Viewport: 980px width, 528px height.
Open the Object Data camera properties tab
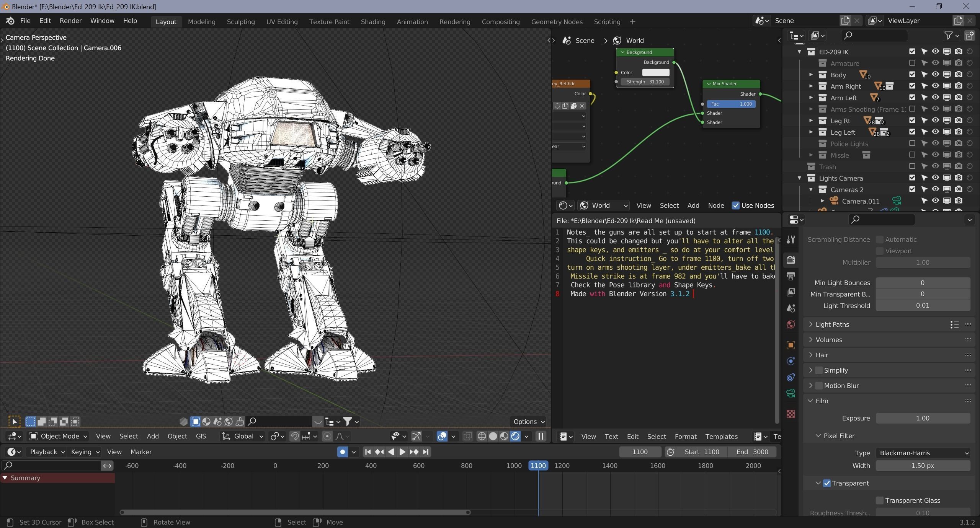point(791,393)
